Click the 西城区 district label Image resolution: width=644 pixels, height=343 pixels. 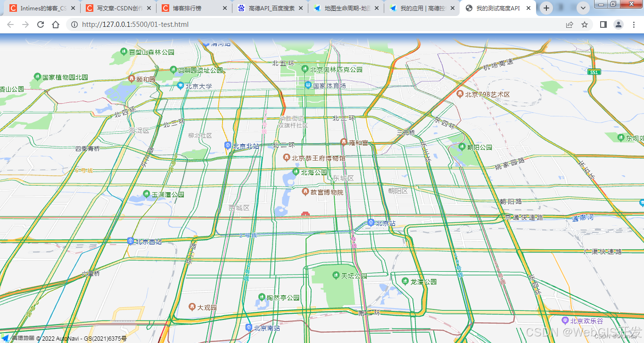coord(239,208)
